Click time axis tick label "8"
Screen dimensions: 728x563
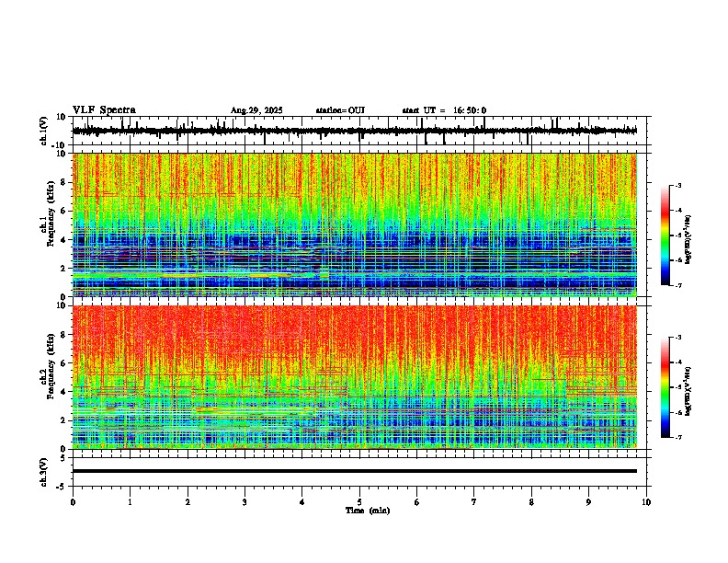tap(531, 502)
